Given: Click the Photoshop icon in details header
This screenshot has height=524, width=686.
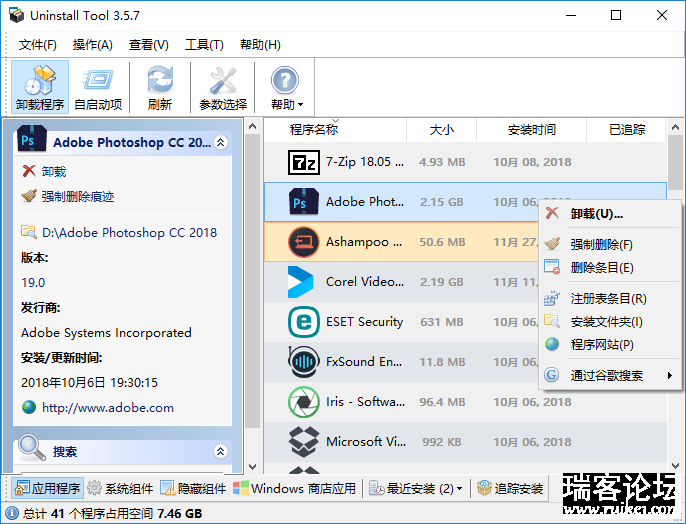Looking at the screenshot, I should (x=32, y=139).
